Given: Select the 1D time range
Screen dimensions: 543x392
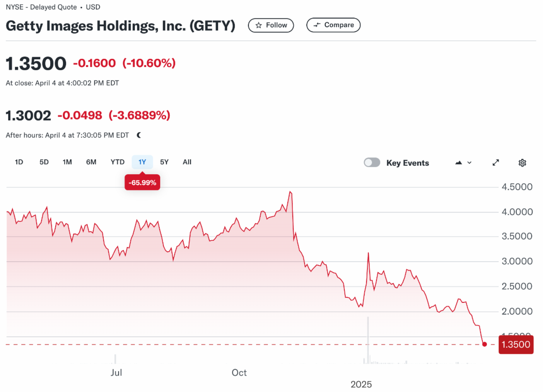Looking at the screenshot, I should (19, 162).
